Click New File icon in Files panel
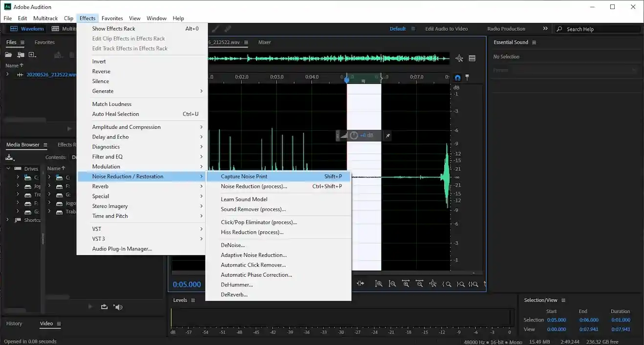This screenshot has width=644, height=345. 32,55
